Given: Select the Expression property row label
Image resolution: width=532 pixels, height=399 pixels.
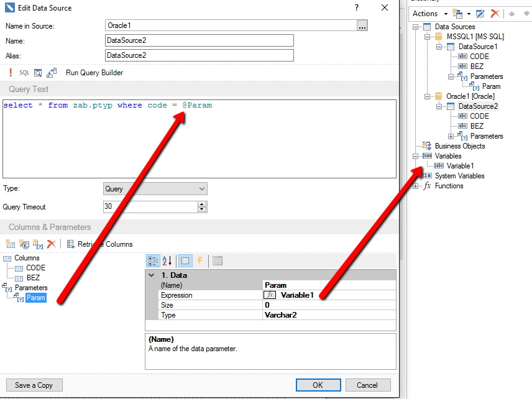Looking at the screenshot, I should coord(177,295).
